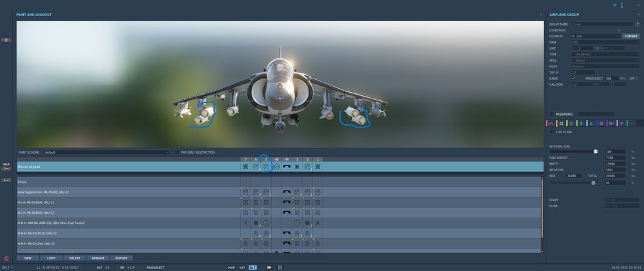Click the RENAME payload button
644x271 pixels.
(98, 258)
